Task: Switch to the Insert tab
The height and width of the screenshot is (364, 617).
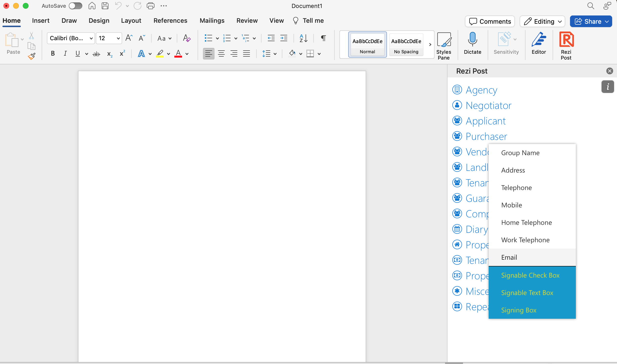Action: (41, 21)
